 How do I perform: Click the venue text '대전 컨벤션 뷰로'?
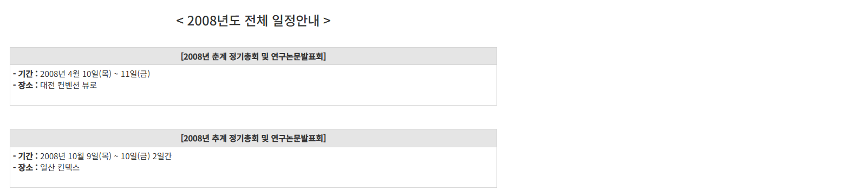point(69,85)
